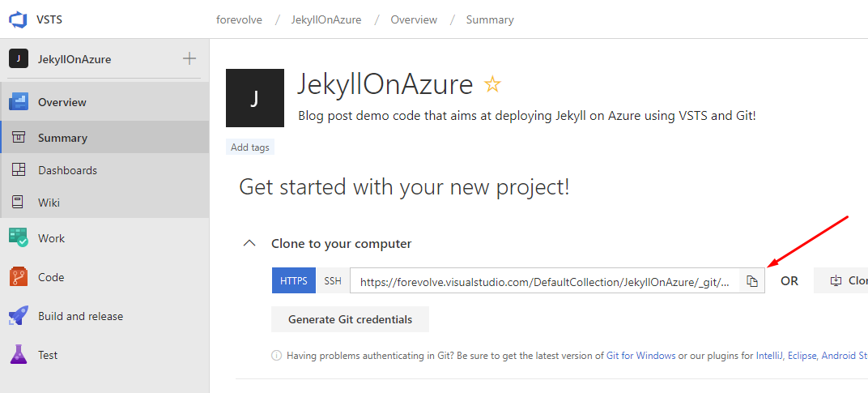Image resolution: width=868 pixels, height=393 pixels.
Task: Select the SSH protocol tab
Action: (333, 280)
